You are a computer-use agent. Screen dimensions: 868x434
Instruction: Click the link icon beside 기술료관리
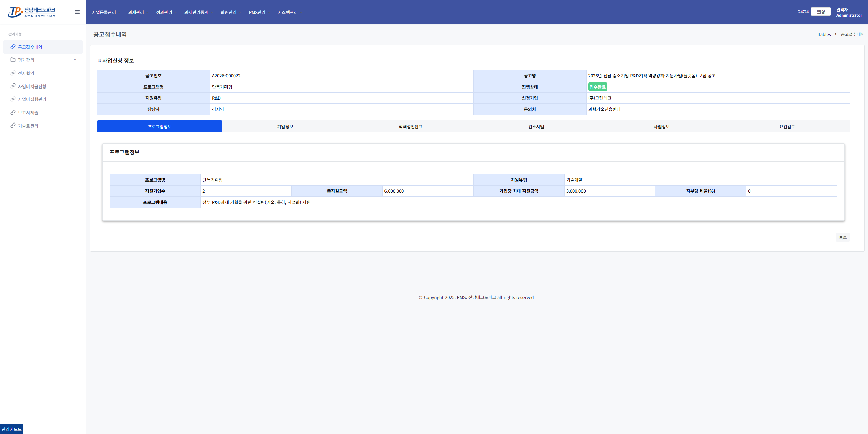click(13, 126)
